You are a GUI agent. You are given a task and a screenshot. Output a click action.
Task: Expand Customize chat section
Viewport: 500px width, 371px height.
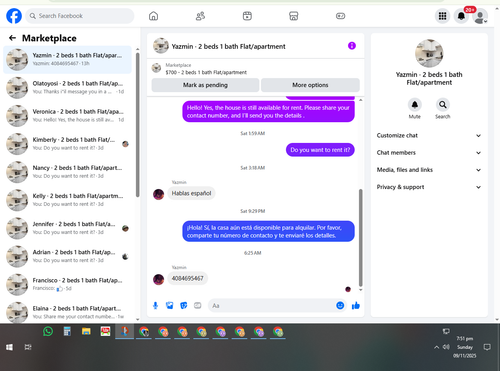coord(429,135)
